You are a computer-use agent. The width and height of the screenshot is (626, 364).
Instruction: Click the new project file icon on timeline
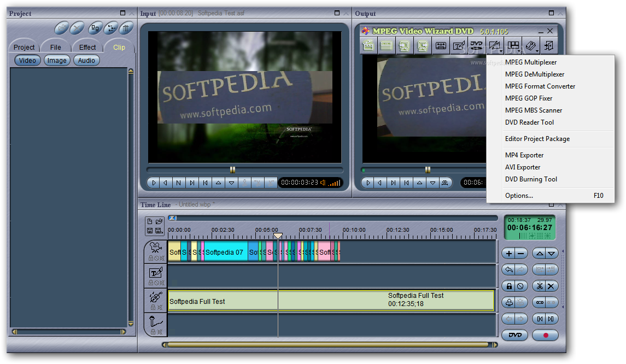150,221
